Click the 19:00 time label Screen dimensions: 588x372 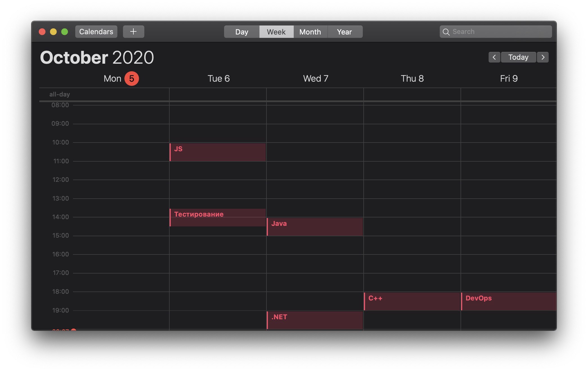61,310
